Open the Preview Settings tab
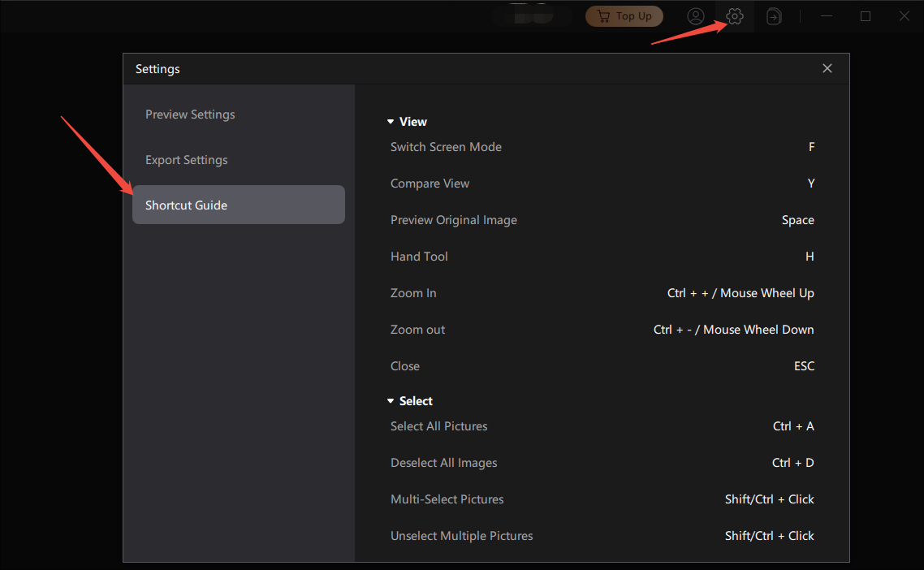The image size is (924, 570). [x=190, y=114]
